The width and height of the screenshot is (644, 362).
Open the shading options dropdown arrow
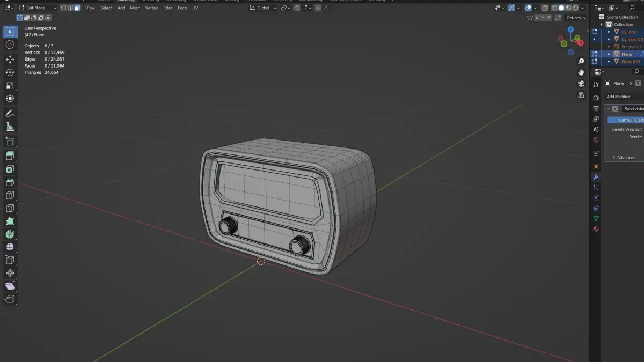(x=583, y=8)
